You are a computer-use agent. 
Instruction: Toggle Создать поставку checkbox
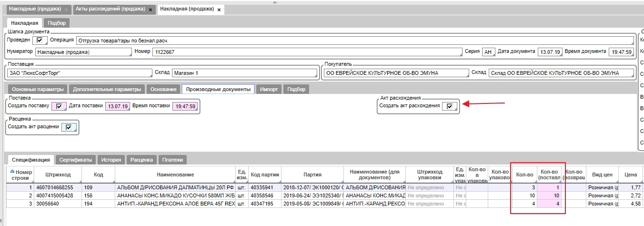(59, 106)
